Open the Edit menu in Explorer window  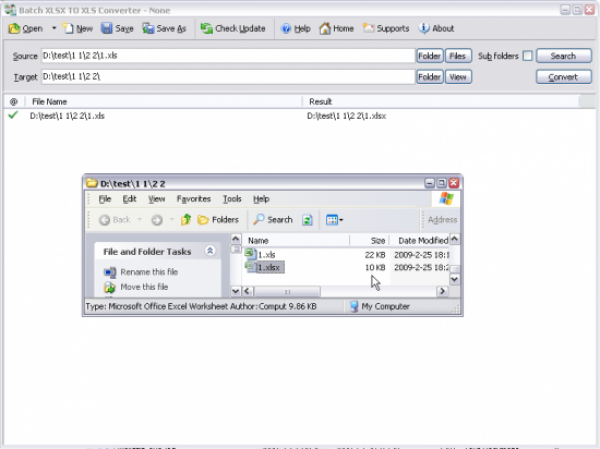[x=129, y=199]
